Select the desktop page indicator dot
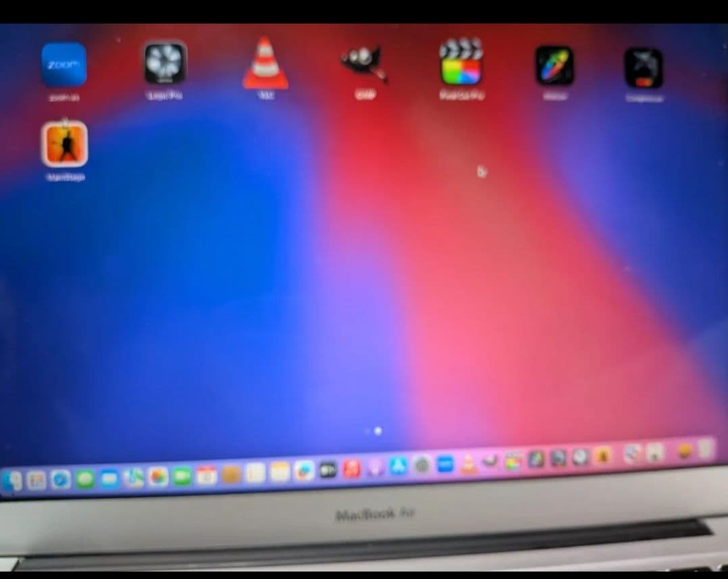 377,431
